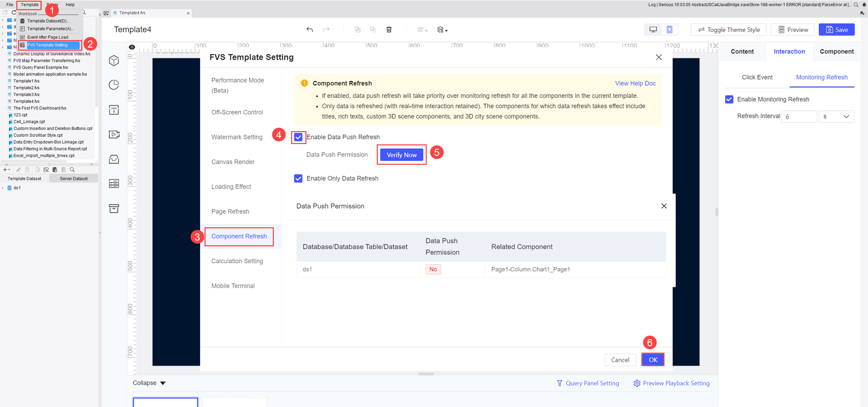The image size is (868, 407).
Task: Click the duplicate component icon in toolbar
Action: click(357, 30)
